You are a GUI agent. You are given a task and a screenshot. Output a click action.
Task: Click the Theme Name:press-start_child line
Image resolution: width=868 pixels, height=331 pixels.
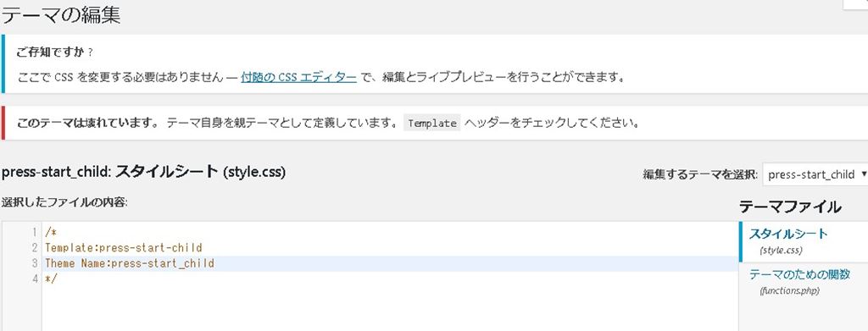[130, 263]
